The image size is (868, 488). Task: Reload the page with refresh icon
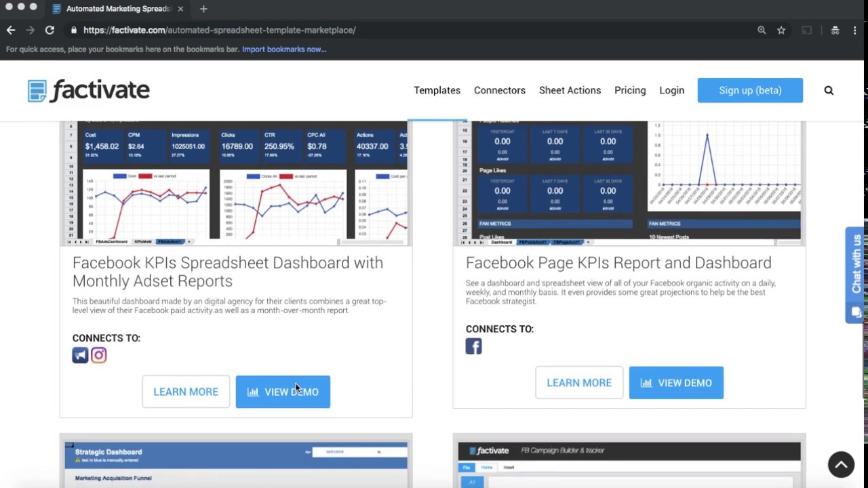point(50,30)
